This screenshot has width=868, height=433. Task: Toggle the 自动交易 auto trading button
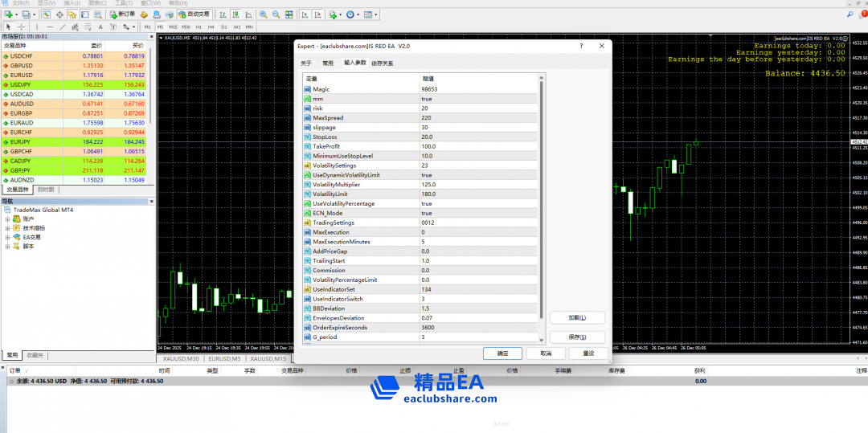tap(193, 14)
